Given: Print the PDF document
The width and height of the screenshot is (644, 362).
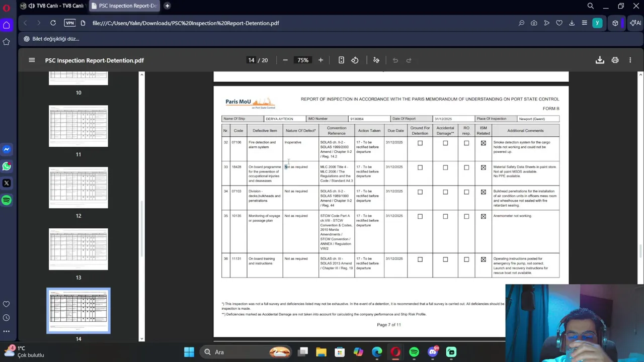Looking at the screenshot, I should [615, 60].
